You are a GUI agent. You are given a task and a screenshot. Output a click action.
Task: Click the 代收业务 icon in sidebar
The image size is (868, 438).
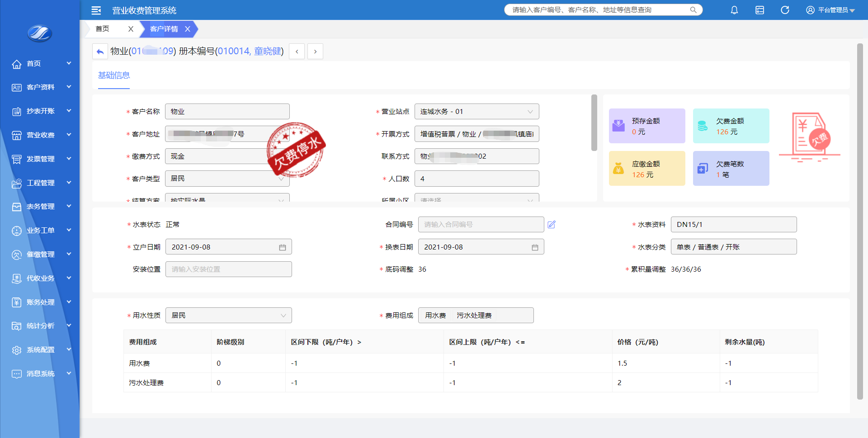[17, 278]
